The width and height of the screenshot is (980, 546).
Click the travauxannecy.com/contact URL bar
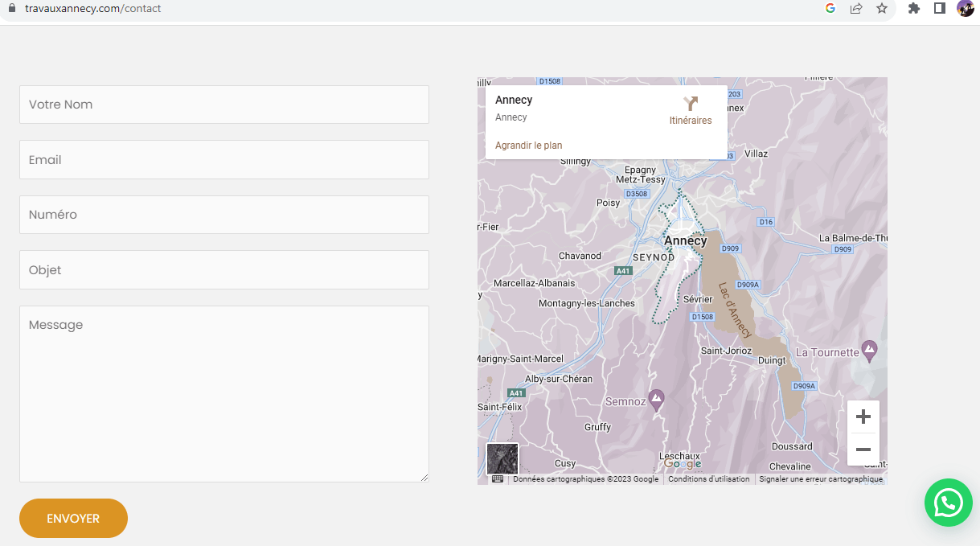(x=92, y=8)
